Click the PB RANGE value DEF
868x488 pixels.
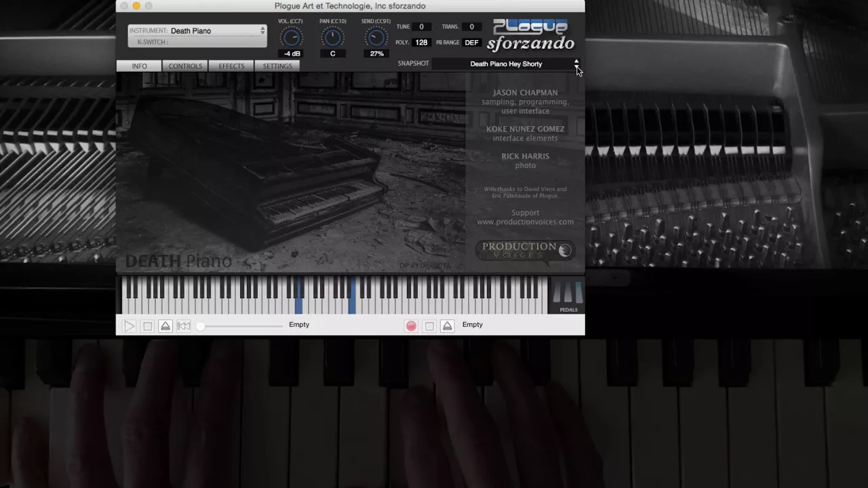(472, 43)
